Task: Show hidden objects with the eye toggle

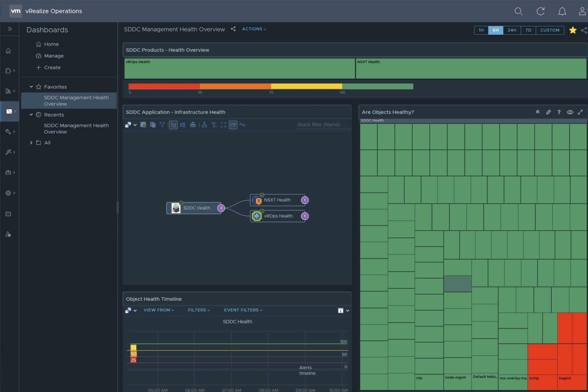Action: tap(570, 112)
